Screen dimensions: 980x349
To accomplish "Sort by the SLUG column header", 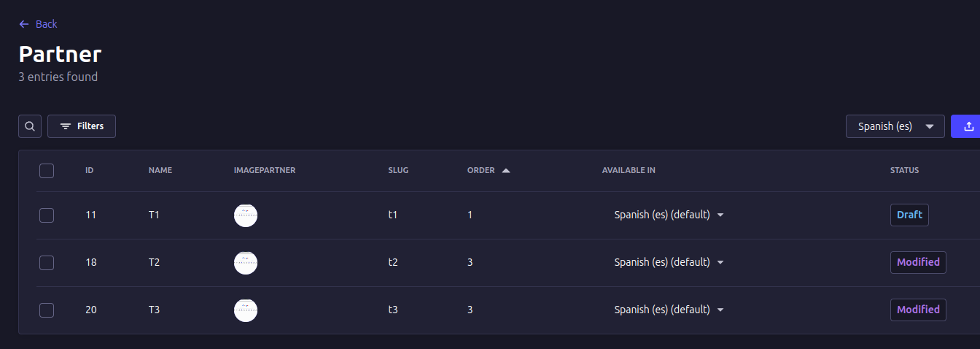I will pos(398,171).
